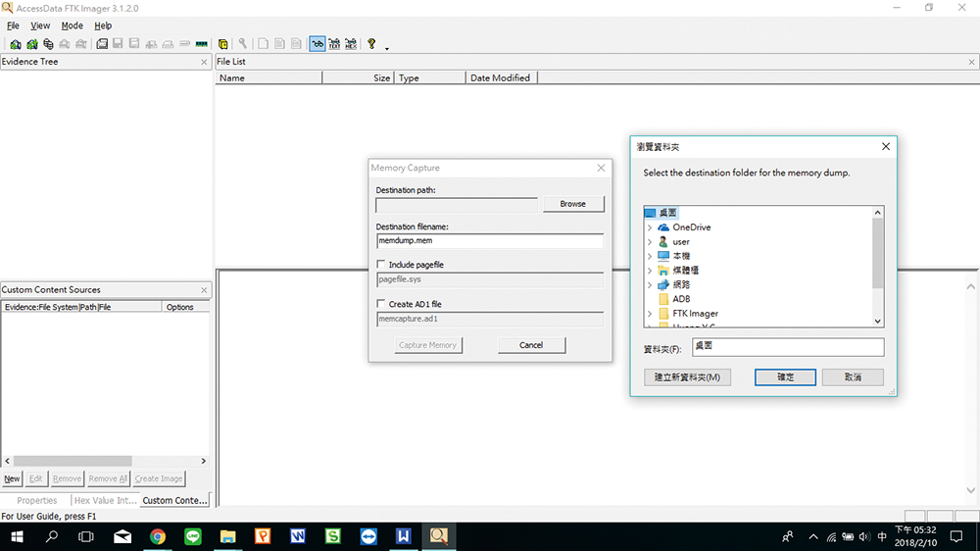This screenshot has width=980, height=551.
Task: Click the Destination filename input field
Action: coord(490,241)
